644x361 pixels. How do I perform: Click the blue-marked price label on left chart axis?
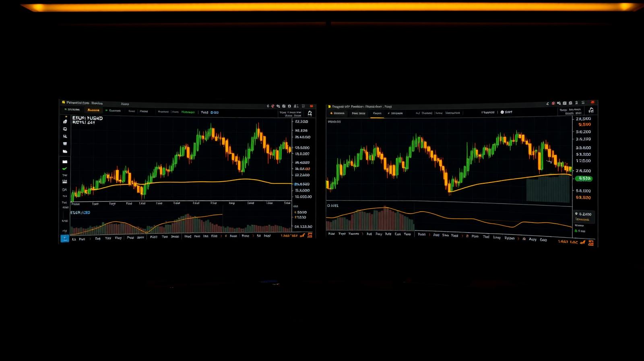pyautogui.click(x=302, y=184)
